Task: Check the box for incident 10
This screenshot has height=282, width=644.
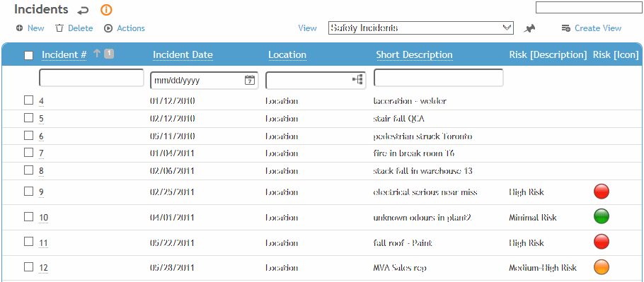Action: click(x=28, y=216)
